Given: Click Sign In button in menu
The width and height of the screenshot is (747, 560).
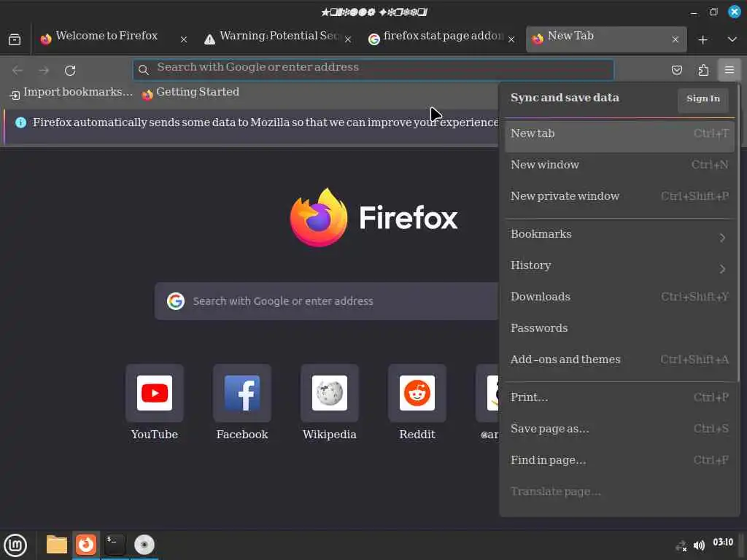Looking at the screenshot, I should (x=703, y=99).
